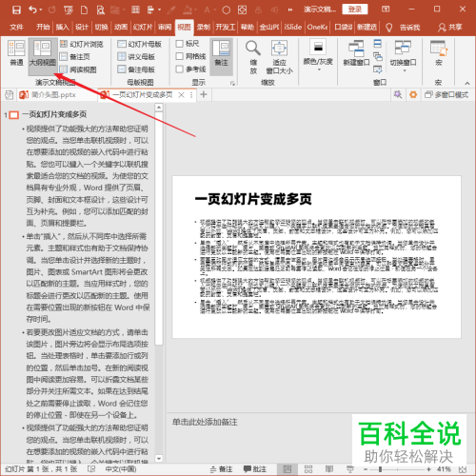Open the 切换窗口 Switch Windows dropdown
This screenshot has width=476, height=476.
[403, 56]
